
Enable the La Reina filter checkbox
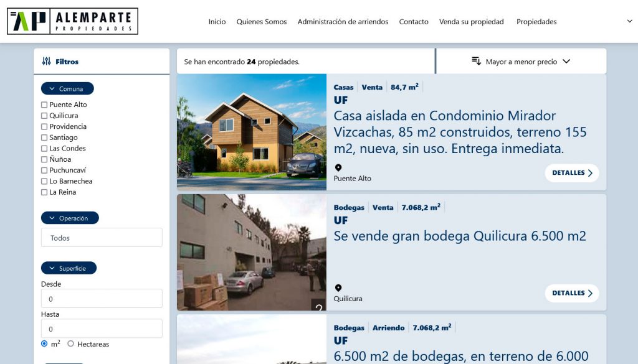pos(44,192)
